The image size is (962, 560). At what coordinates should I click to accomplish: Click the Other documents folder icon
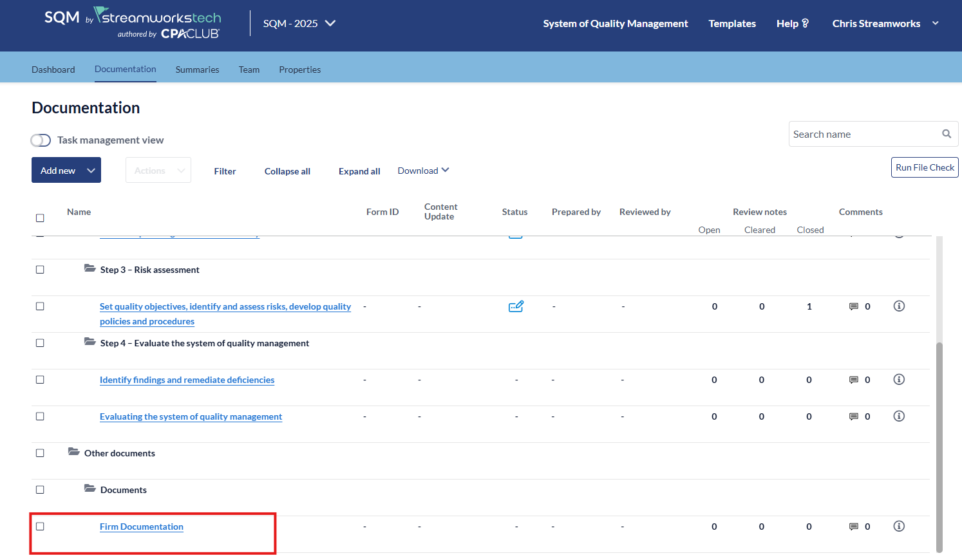(74, 453)
